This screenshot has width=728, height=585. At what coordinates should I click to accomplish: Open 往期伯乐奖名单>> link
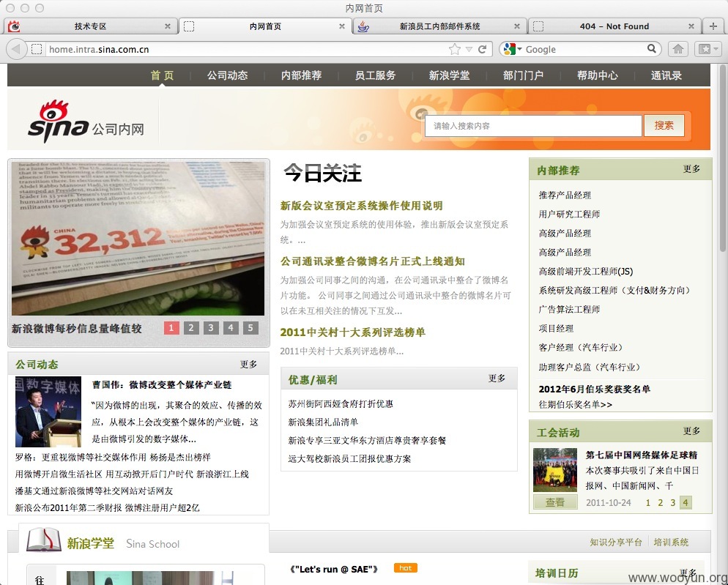click(575, 405)
